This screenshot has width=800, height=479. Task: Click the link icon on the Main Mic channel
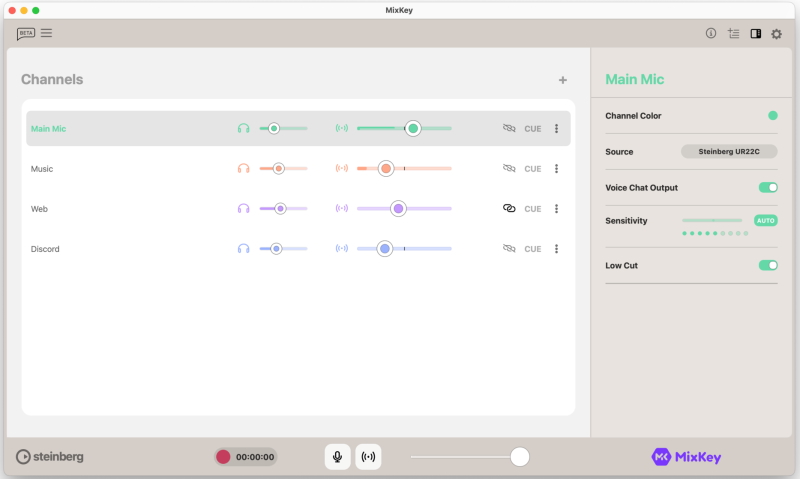[x=509, y=128]
